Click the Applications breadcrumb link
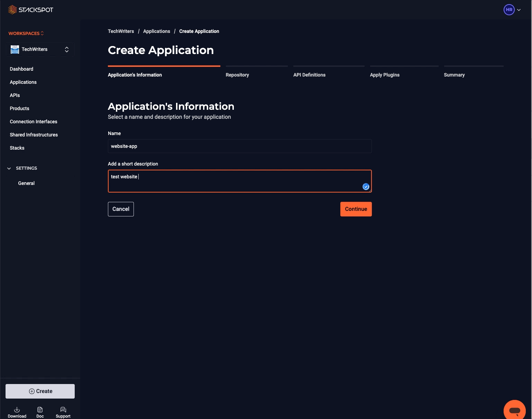 click(x=156, y=31)
